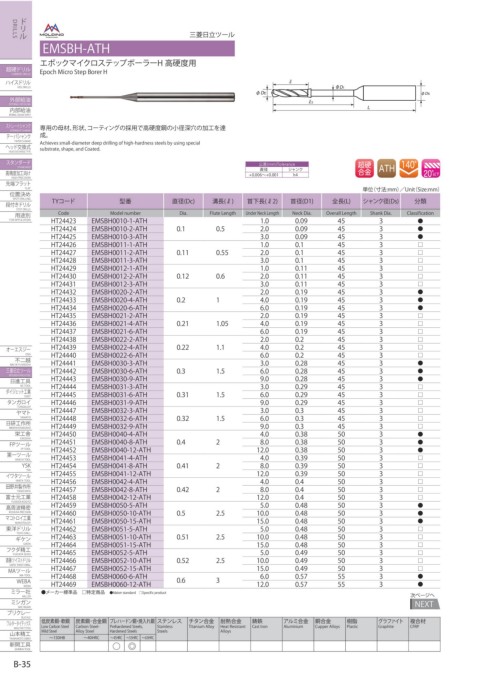Click the NEXT page button
480x679 pixels.
point(424,604)
